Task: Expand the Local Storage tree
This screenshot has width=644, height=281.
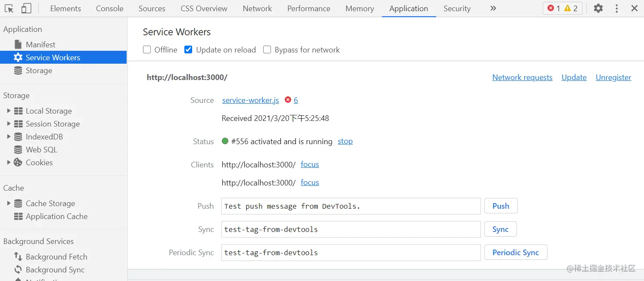Action: pos(8,111)
